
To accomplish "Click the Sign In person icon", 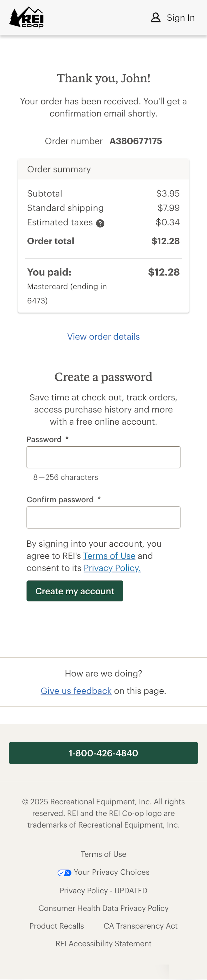I will click(155, 17).
